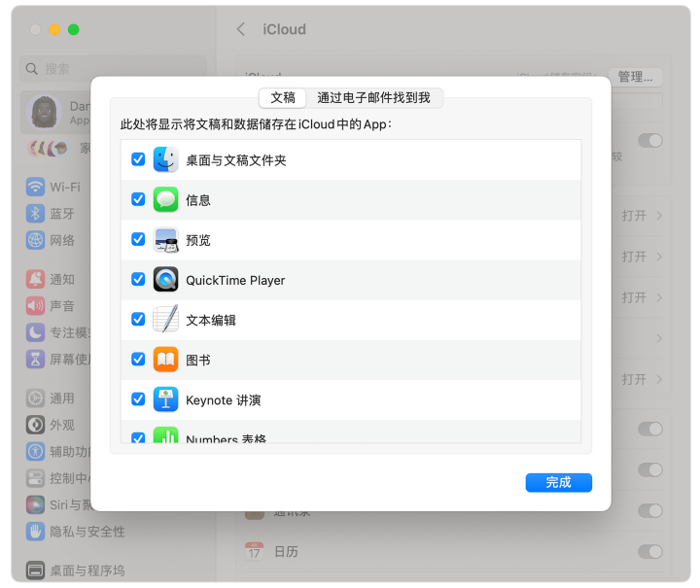Click the Keynote 讲演 app icon

(x=165, y=399)
